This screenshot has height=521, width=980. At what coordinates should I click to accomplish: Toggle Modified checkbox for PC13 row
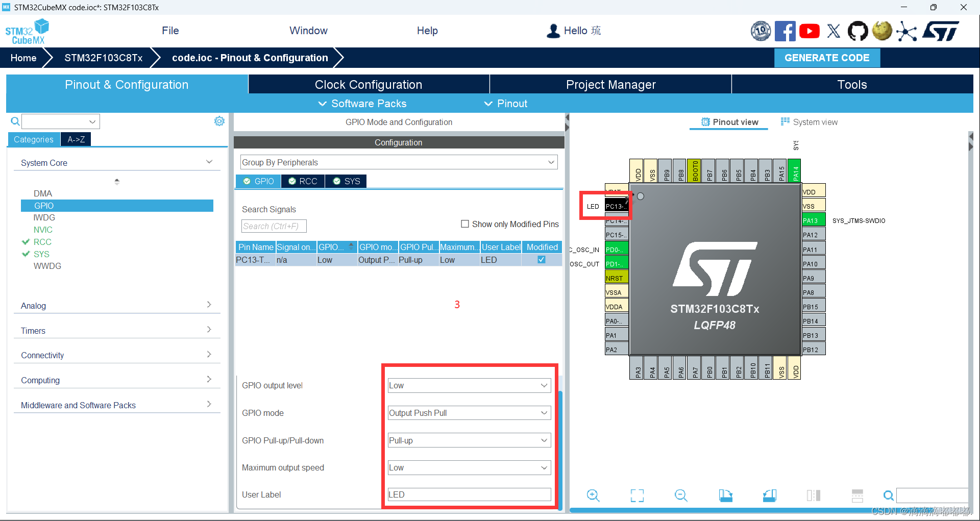(542, 260)
